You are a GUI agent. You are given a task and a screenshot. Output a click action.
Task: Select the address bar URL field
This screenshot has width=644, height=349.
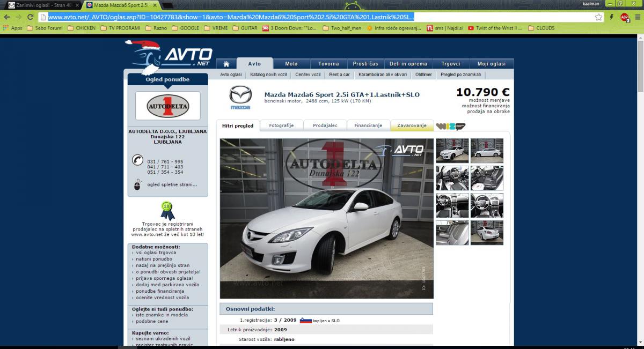(319, 17)
